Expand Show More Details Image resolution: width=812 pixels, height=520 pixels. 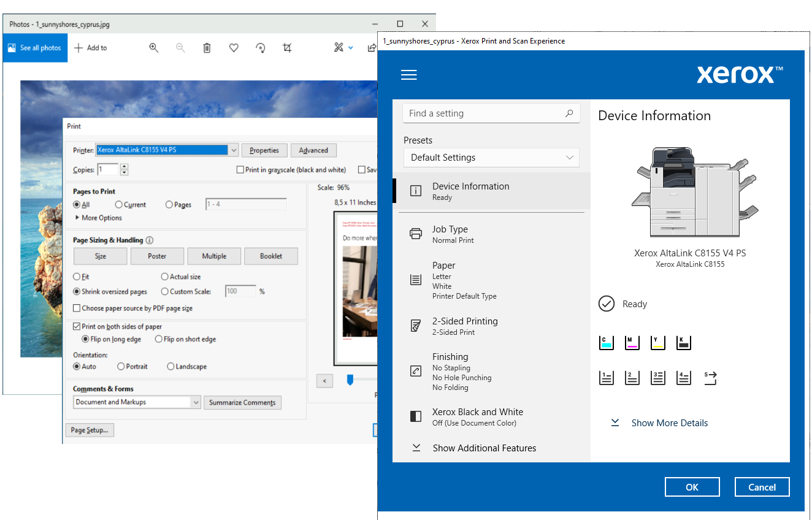click(x=660, y=423)
